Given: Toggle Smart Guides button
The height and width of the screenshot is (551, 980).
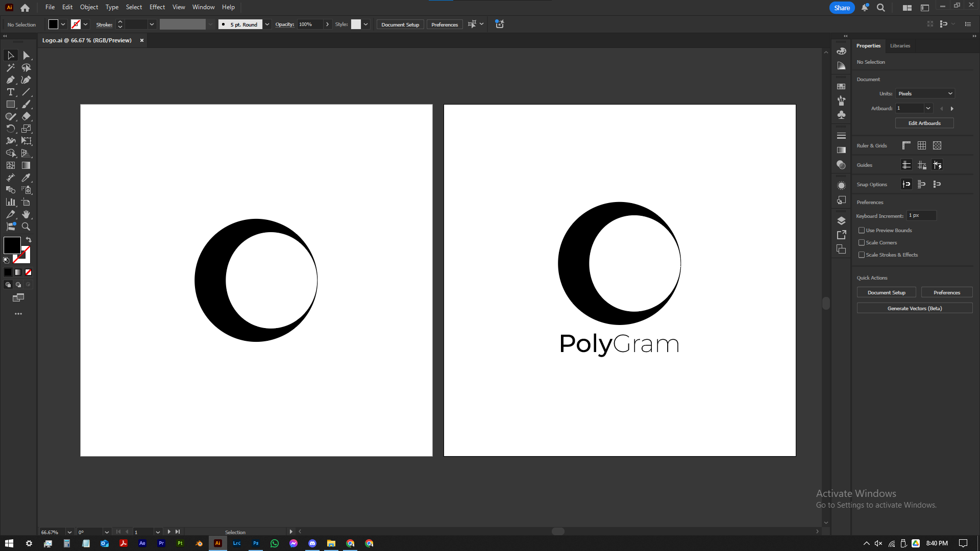Looking at the screenshot, I should coord(937,165).
